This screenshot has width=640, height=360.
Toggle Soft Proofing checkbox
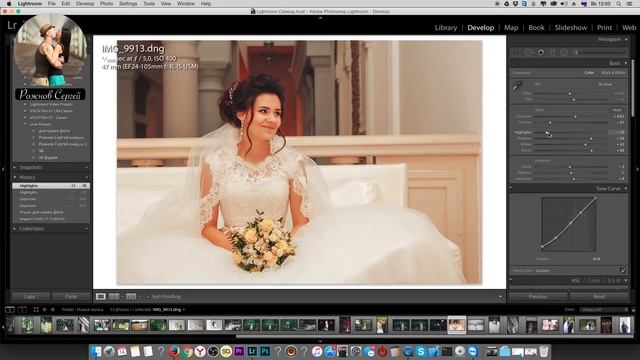point(148,297)
